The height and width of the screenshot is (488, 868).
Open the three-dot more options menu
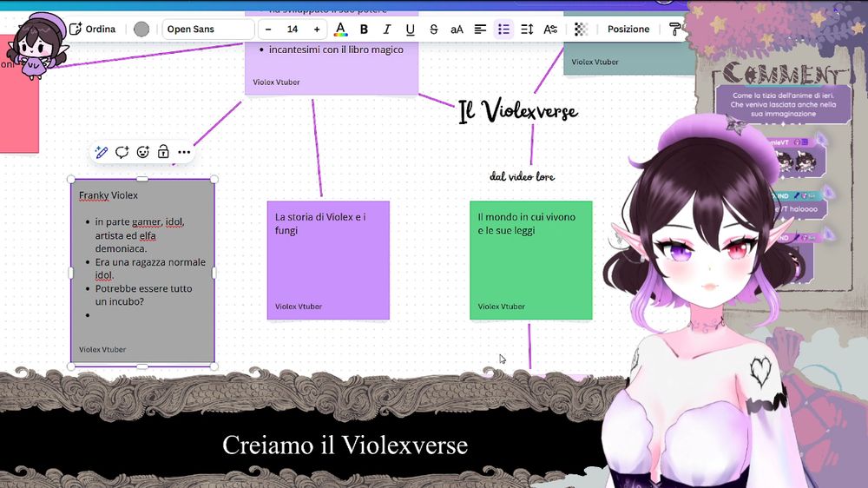tap(184, 152)
